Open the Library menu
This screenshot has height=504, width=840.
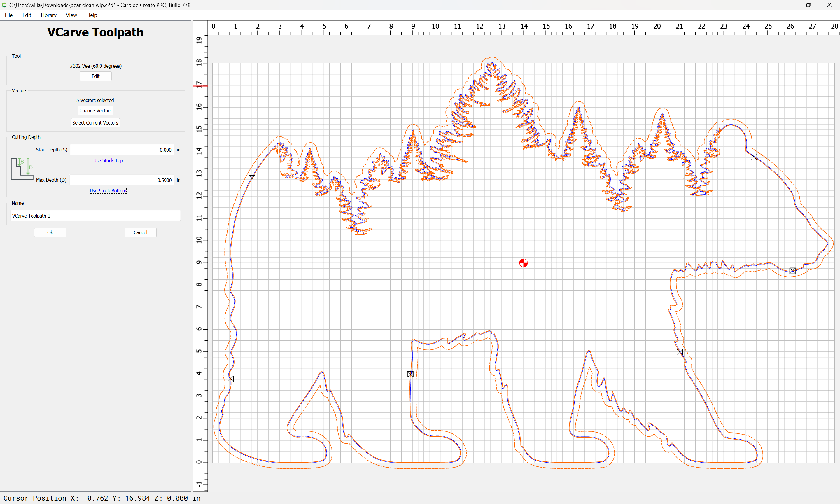click(48, 15)
